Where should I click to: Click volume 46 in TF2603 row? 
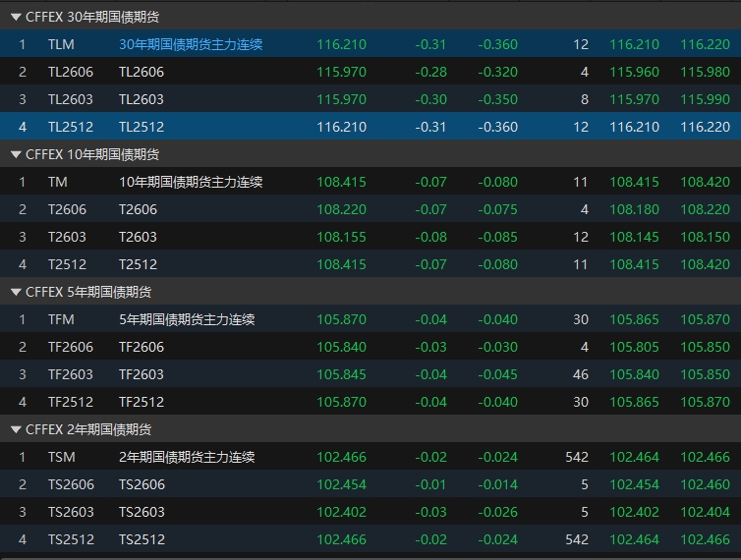point(581,374)
